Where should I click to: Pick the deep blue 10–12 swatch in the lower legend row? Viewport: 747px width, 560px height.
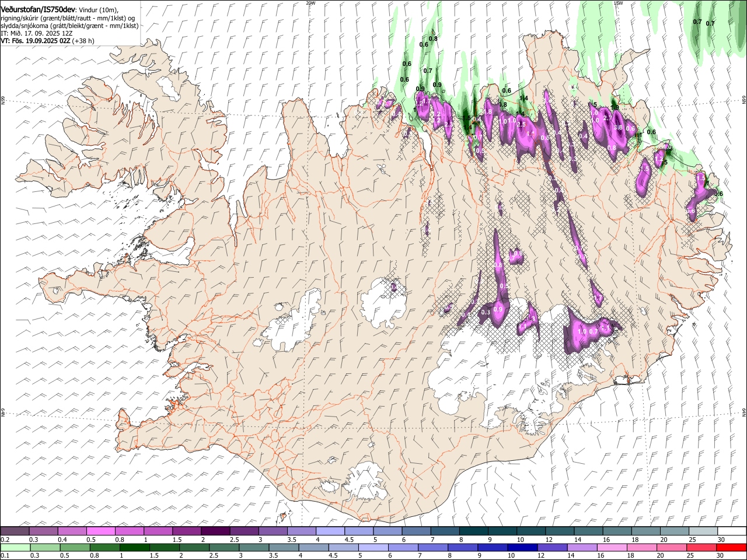[x=522, y=547]
